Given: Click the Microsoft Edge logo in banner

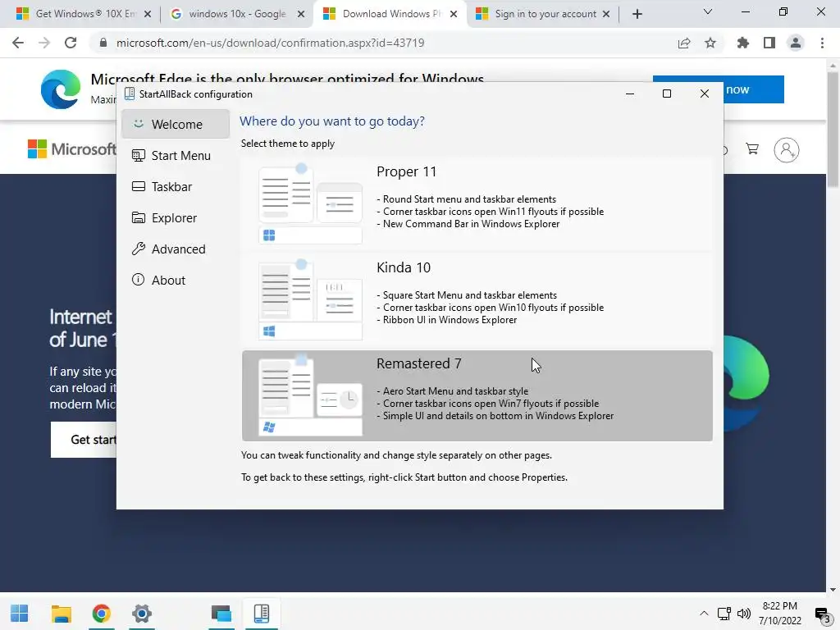Looking at the screenshot, I should [61, 89].
